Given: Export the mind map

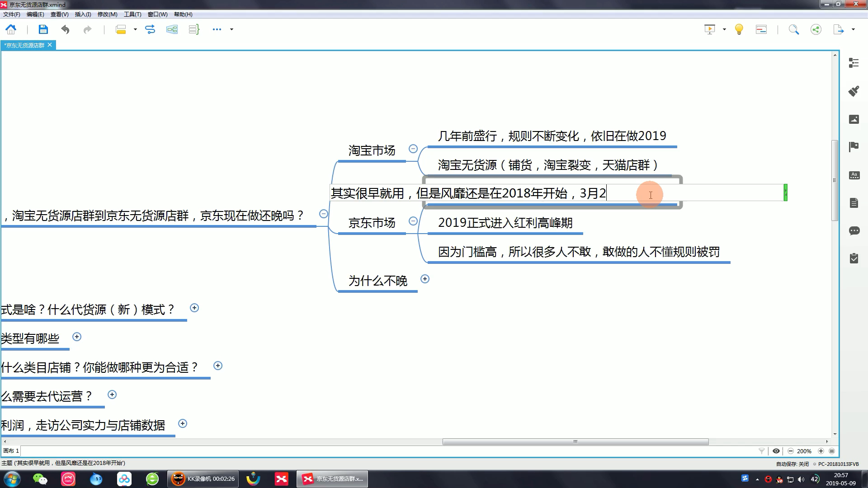Looking at the screenshot, I should click(839, 29).
